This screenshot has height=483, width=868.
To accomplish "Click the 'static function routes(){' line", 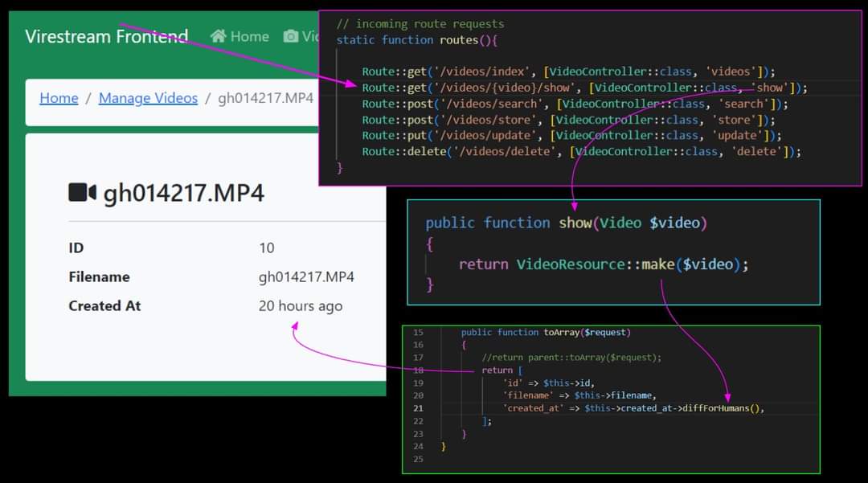I will pos(417,40).
